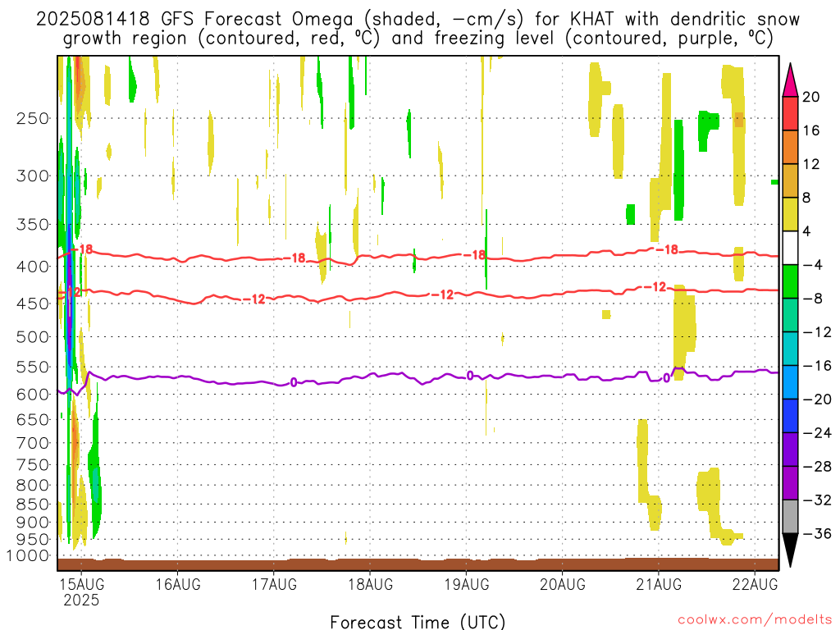Click the red -12 contour label before 19AUG

tap(442, 294)
